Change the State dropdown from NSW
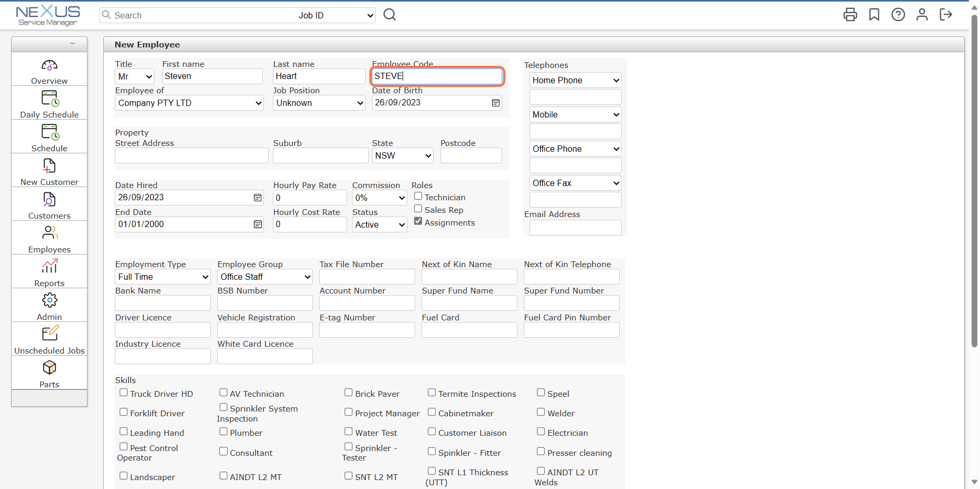The image size is (980, 489). 402,155
